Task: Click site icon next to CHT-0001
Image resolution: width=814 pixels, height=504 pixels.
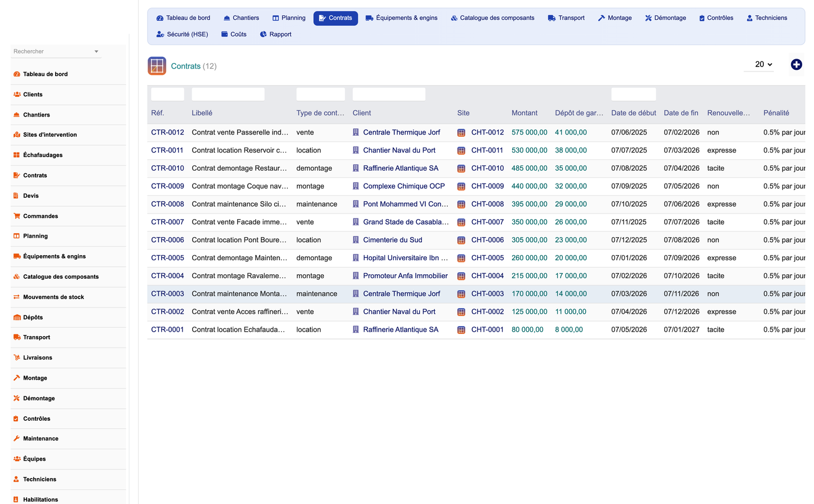Action: click(461, 330)
